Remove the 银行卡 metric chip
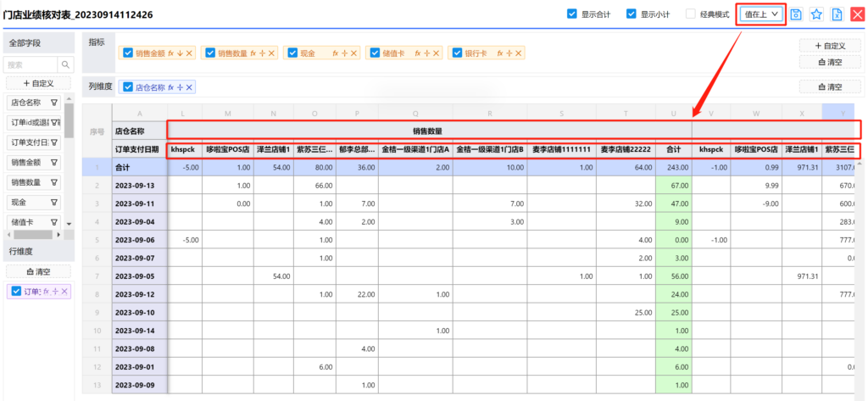Screen dimensions: 868x401 (x=518, y=53)
